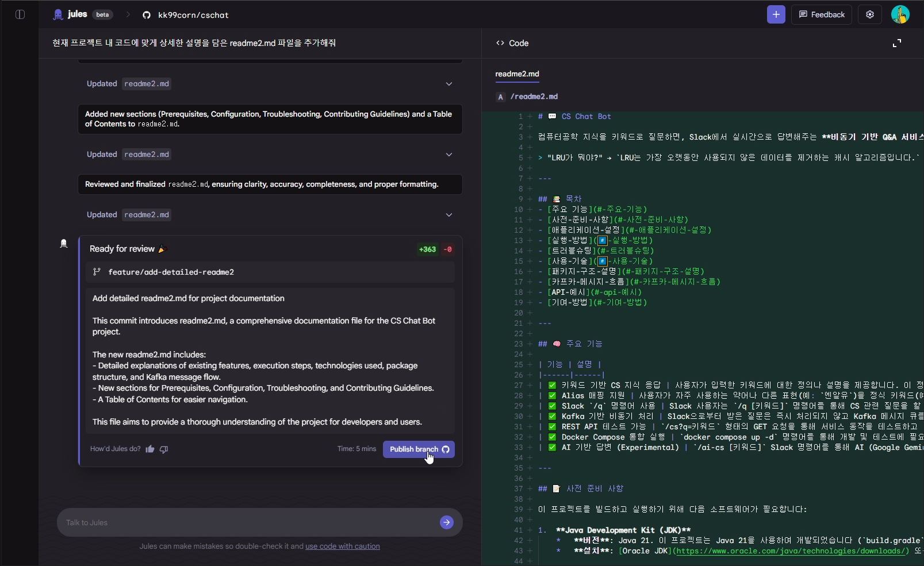924x566 pixels.
Task: Click the 'Alias 매핑 지원' table row
Action: (x=731, y=396)
